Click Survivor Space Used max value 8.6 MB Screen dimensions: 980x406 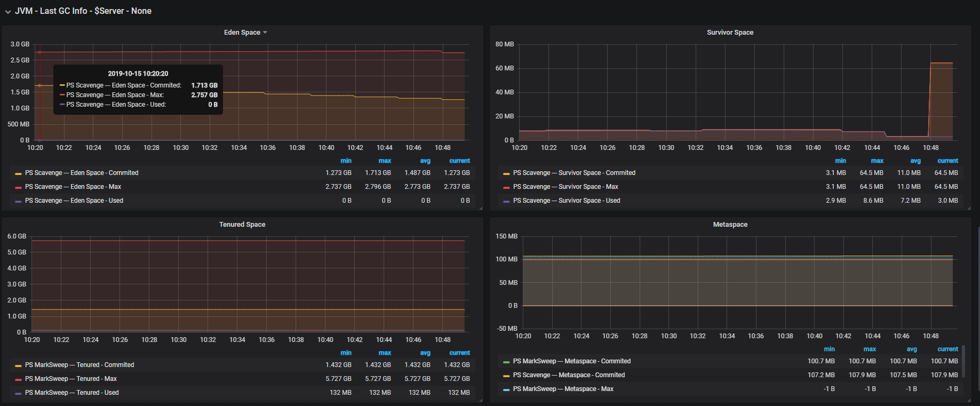[873, 201]
